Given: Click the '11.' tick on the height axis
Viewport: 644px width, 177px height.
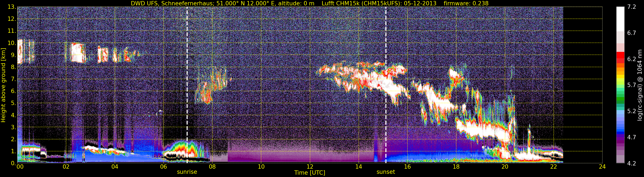Looking at the screenshot, I should click(12, 31).
